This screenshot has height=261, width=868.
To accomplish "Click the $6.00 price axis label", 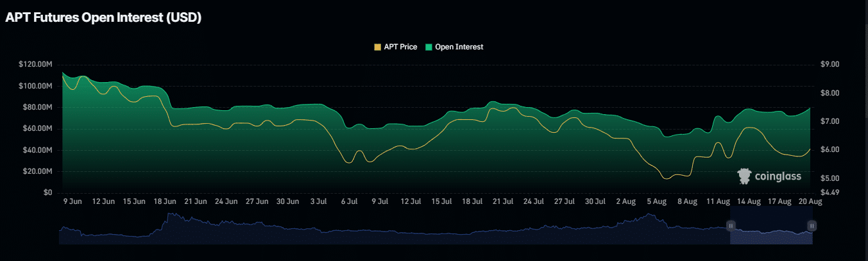I will pos(830,149).
